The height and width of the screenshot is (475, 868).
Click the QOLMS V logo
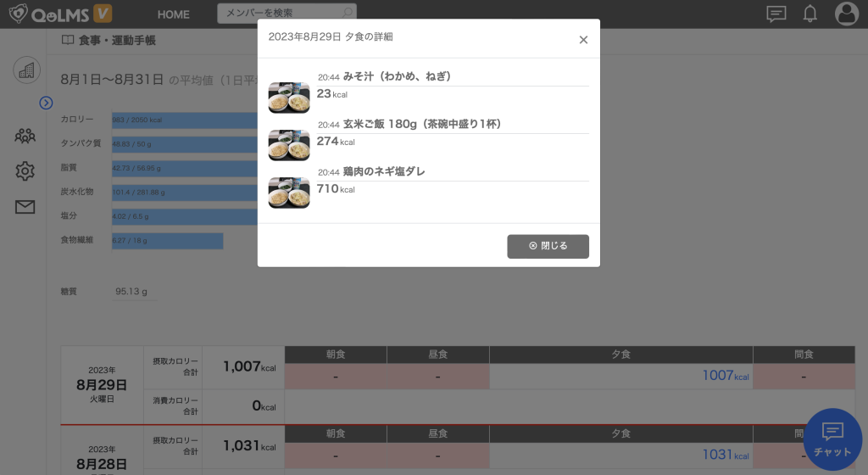[x=60, y=14]
